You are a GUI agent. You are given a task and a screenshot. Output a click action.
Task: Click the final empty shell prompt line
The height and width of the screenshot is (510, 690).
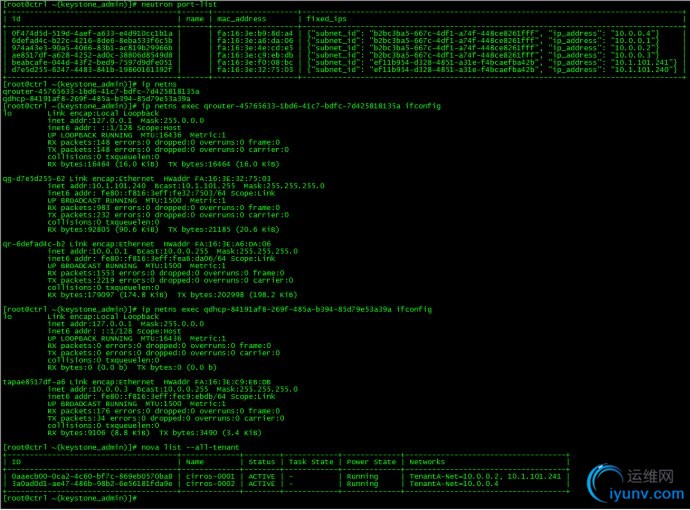(x=70, y=498)
